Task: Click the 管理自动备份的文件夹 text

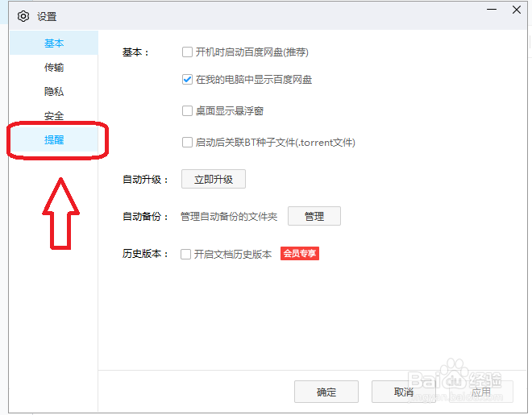Action: point(229,216)
